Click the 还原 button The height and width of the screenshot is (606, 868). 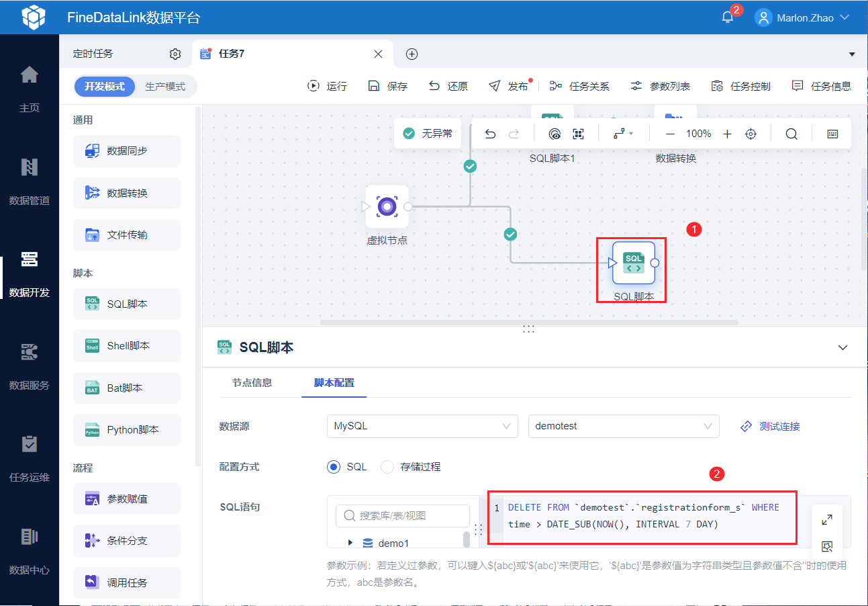(448, 86)
